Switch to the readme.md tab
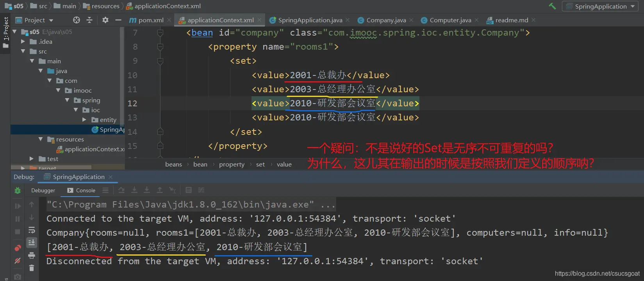The width and height of the screenshot is (644, 281). point(507,20)
